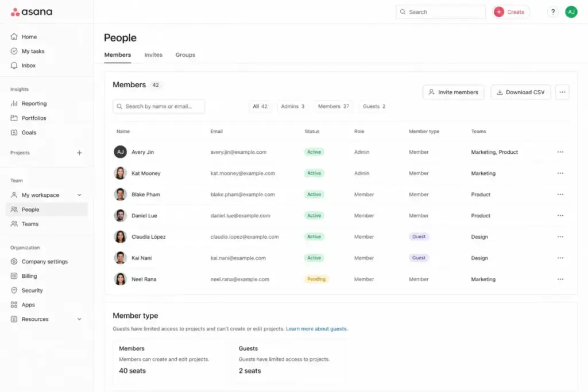Click the Asana logo
The image size is (588, 392).
pos(32,12)
